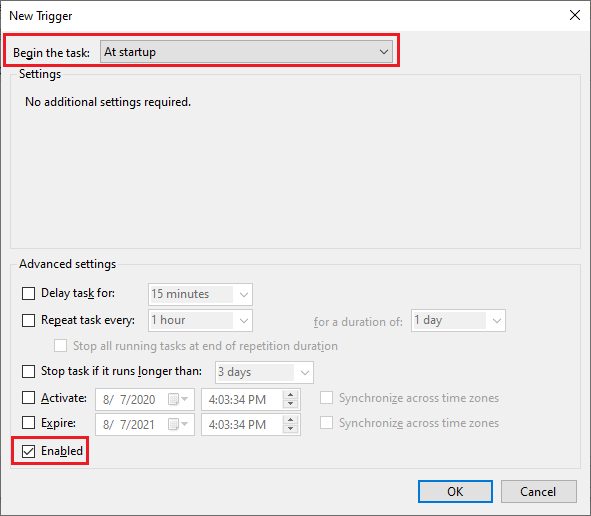This screenshot has height=516, width=591.
Task: Open the 3 days stop limit dropdown
Action: click(264, 372)
